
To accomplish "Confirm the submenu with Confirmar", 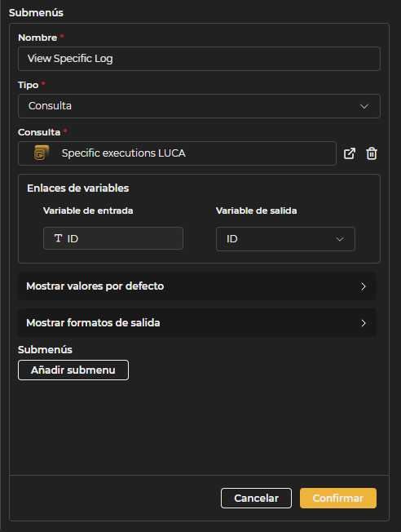I will point(338,498).
